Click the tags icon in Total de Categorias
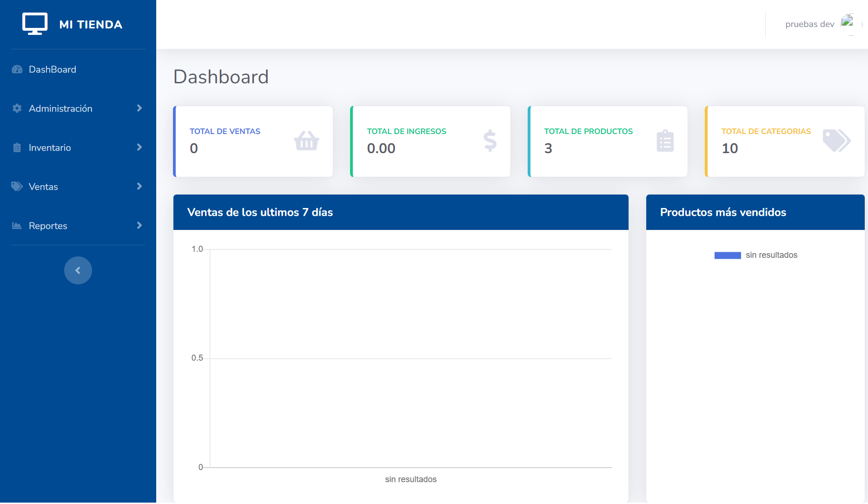This screenshot has width=868, height=504. click(836, 140)
